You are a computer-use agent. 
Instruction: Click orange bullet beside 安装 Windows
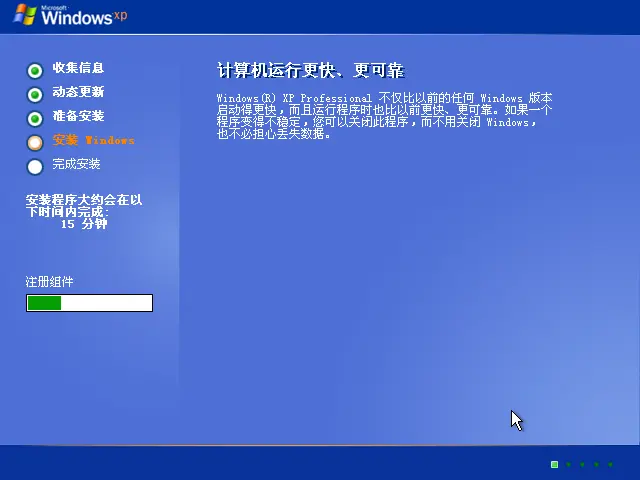[35, 142]
